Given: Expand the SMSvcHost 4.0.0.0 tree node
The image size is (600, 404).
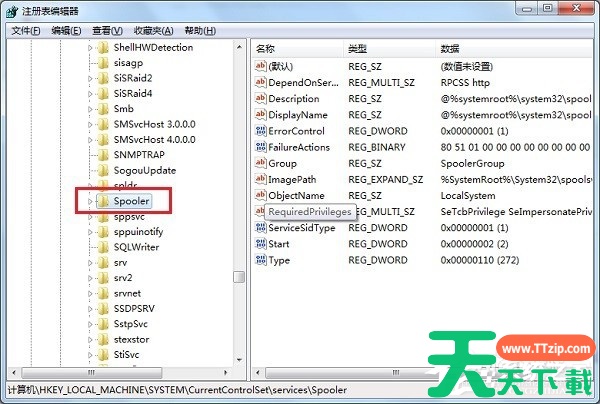Looking at the screenshot, I should [90, 140].
